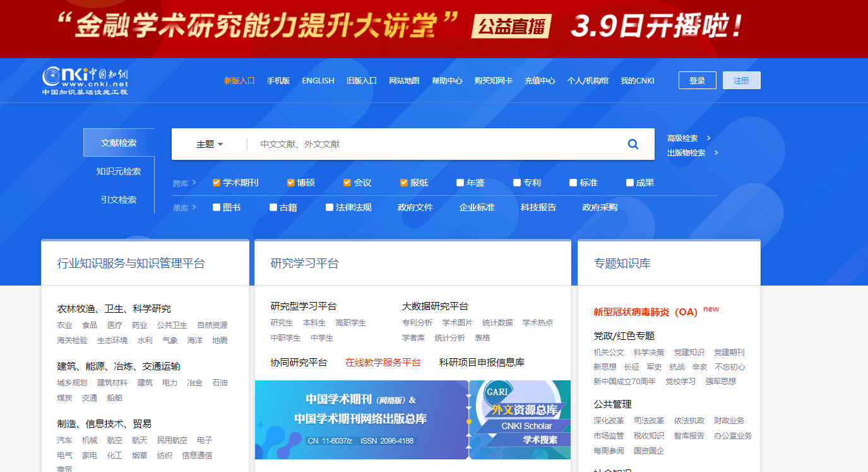Click the magnifier search icon
868x472 pixels.
coord(633,144)
